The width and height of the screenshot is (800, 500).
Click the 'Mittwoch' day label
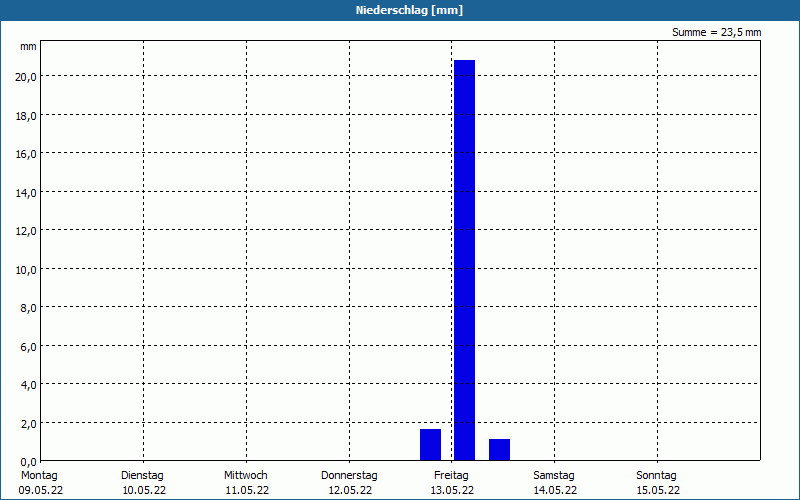coord(245,475)
